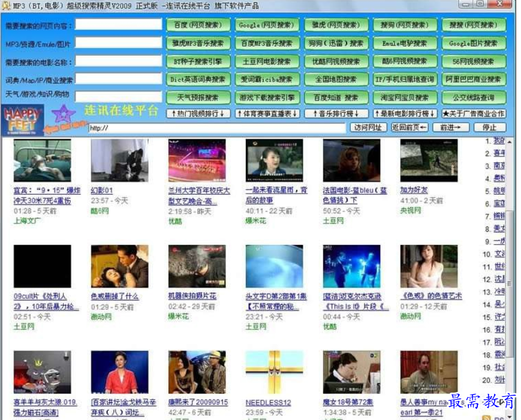This screenshot has height=420, width=521.
Task: Click the 爱词霸iciba搜索 button
Action: [267, 79]
